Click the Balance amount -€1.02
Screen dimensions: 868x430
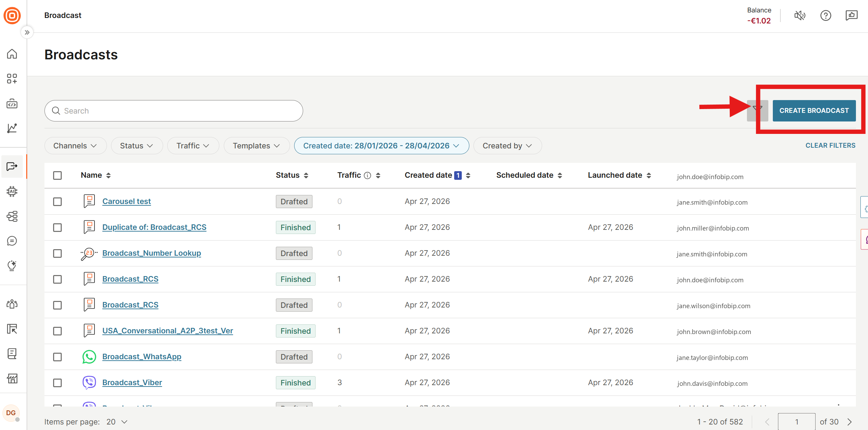click(x=759, y=21)
